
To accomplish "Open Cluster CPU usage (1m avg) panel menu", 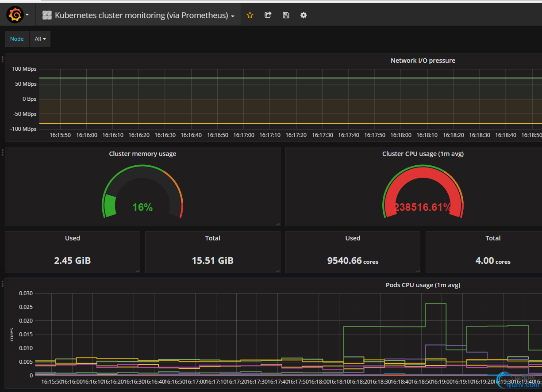I will [423, 154].
